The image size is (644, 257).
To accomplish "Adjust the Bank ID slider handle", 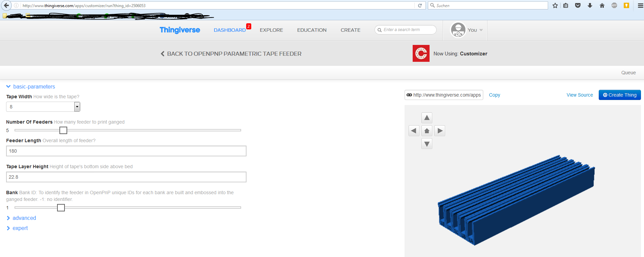I will click(x=61, y=208).
